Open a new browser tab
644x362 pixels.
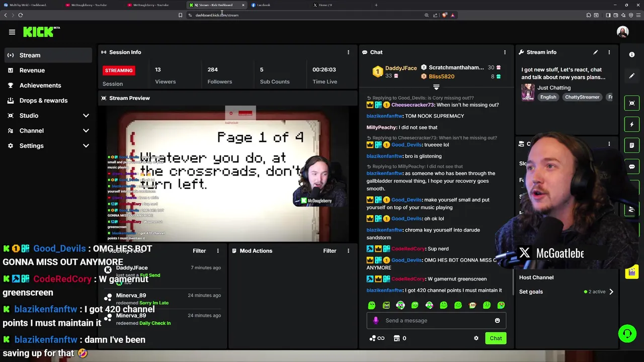point(376,5)
